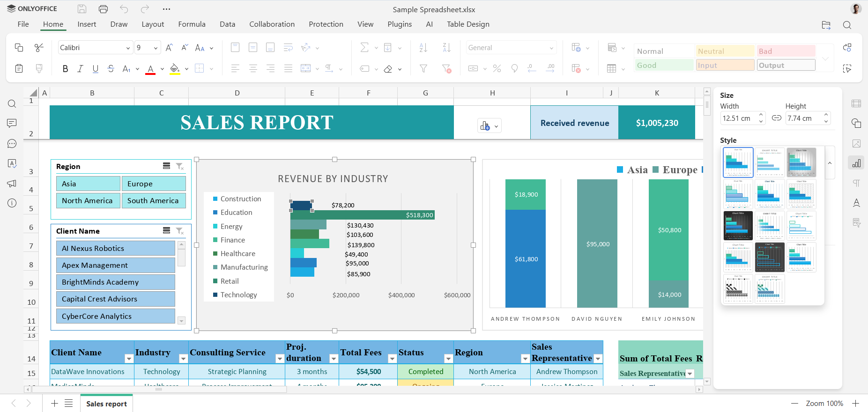Select Apex Management in Client Name slicer

[115, 265]
